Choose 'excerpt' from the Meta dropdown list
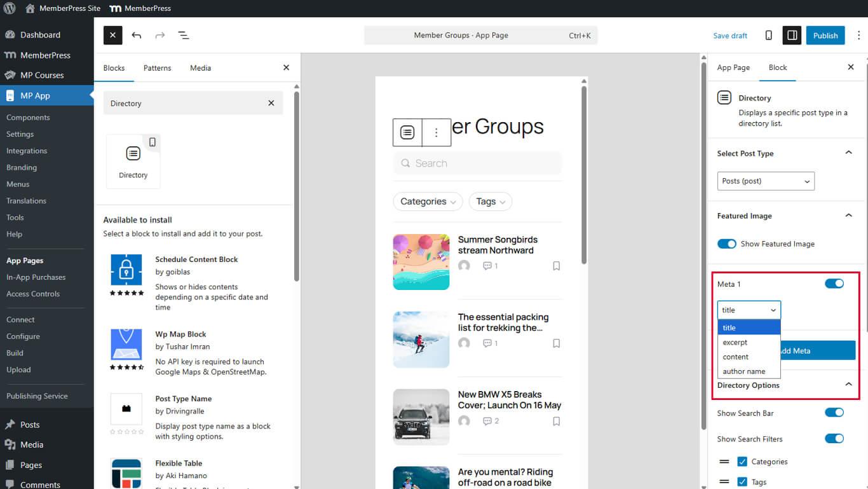Screen dimensions: 868x489 click(x=735, y=342)
